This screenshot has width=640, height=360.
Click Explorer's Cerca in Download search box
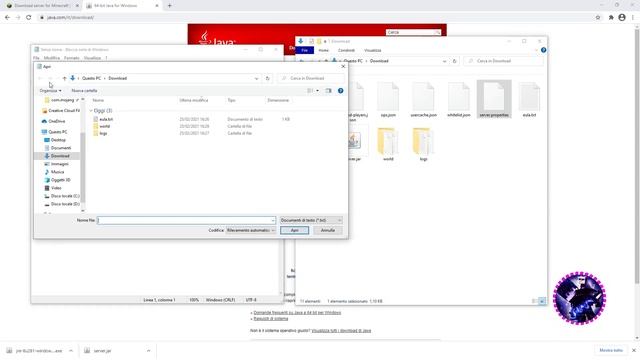click(503, 61)
